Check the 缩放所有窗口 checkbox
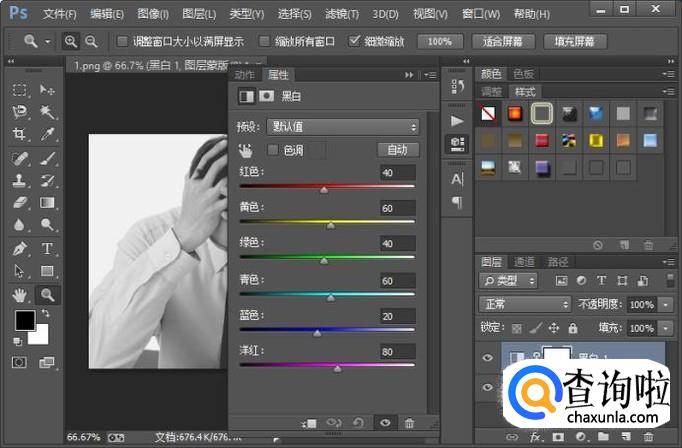 [264, 42]
